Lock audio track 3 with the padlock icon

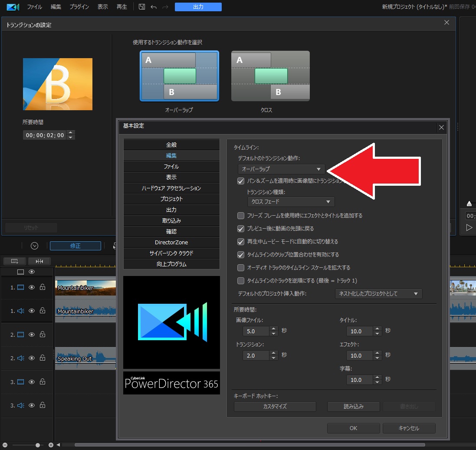(43, 405)
